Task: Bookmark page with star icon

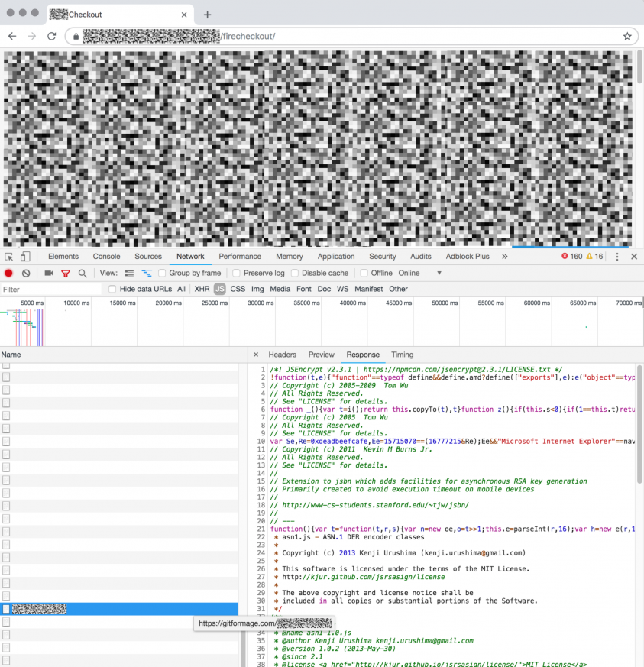Action: [x=627, y=36]
